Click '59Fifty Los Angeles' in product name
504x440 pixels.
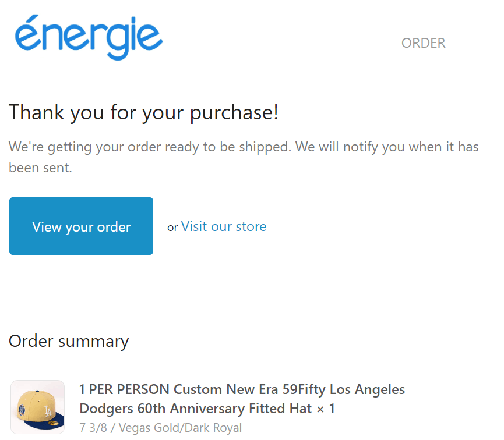[x=344, y=389]
